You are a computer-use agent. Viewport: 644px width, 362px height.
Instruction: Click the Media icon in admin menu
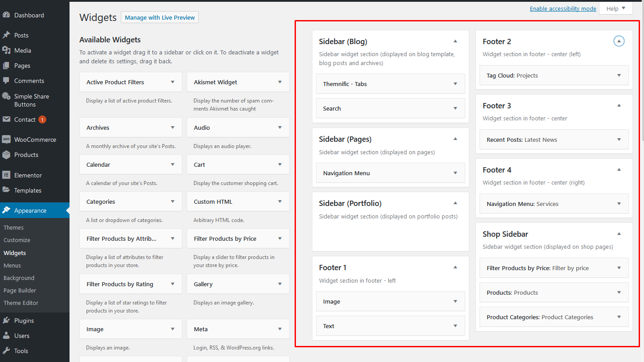tap(6, 50)
